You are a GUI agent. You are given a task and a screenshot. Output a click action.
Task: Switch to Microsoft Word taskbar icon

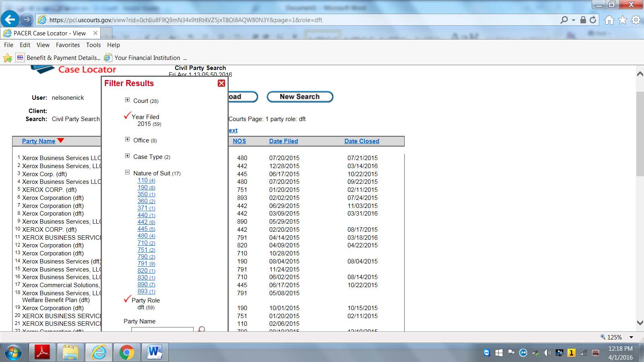click(154, 353)
